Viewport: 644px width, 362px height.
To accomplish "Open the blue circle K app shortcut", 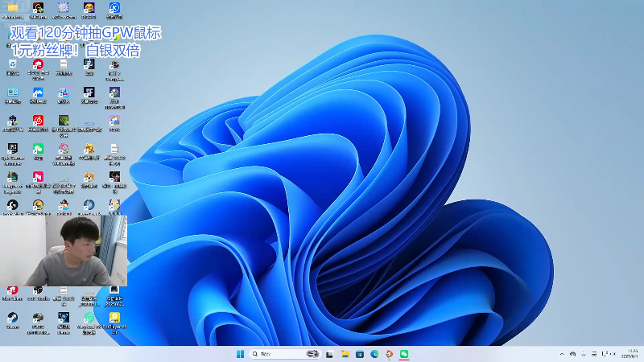I will tap(114, 10).
